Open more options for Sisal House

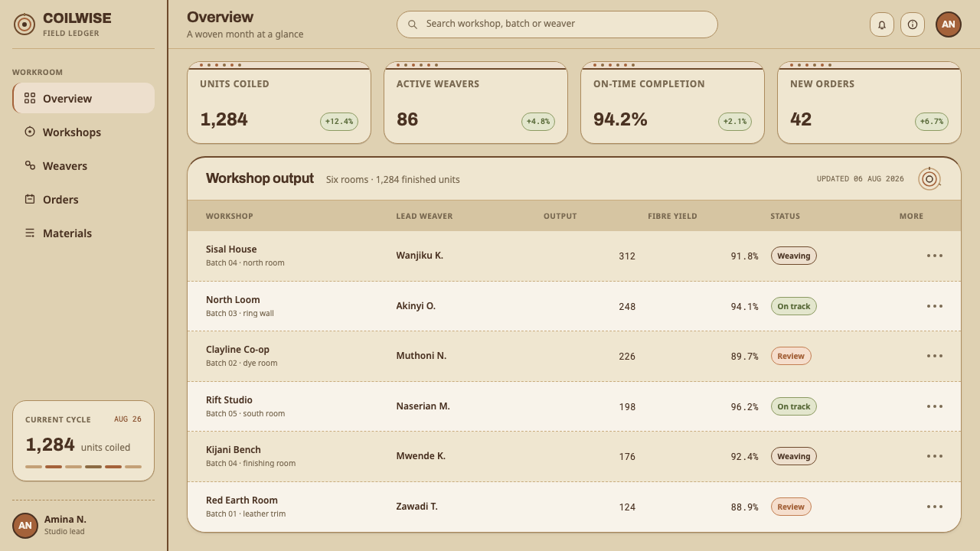tap(935, 256)
